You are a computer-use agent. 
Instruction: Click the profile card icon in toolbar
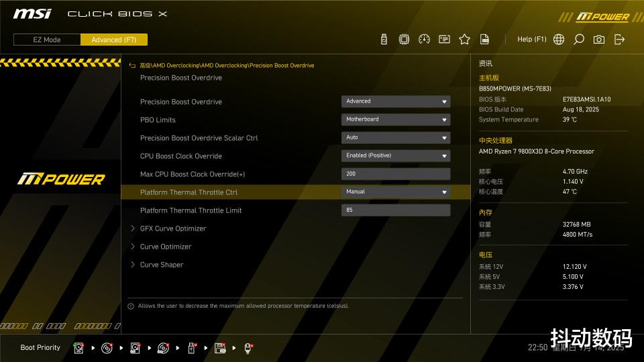pyautogui.click(x=444, y=40)
